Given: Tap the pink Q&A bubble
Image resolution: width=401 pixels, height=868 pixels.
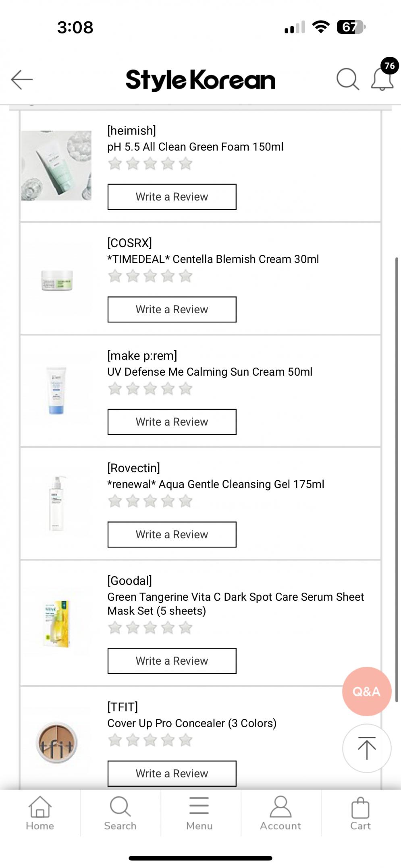Looking at the screenshot, I should click(366, 691).
